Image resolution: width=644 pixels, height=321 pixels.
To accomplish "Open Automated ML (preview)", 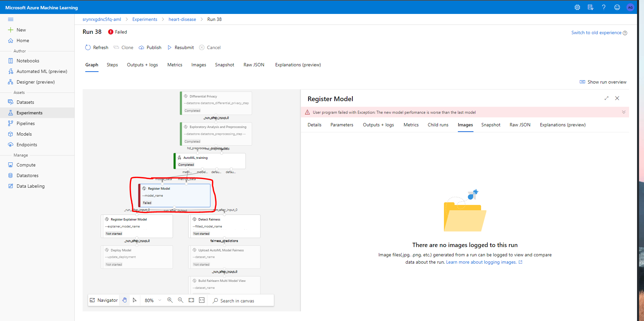I will [37, 71].
